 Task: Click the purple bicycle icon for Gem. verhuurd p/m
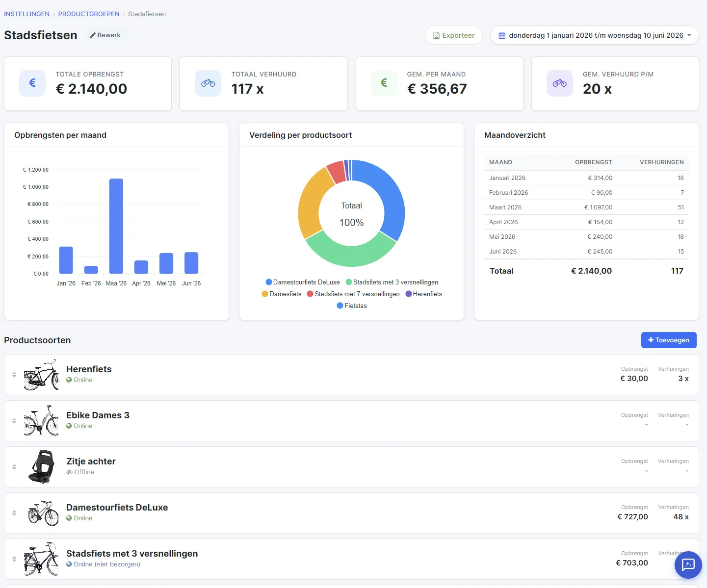click(560, 83)
